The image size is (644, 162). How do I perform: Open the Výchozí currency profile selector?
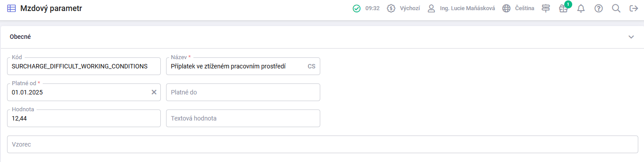[x=403, y=8]
